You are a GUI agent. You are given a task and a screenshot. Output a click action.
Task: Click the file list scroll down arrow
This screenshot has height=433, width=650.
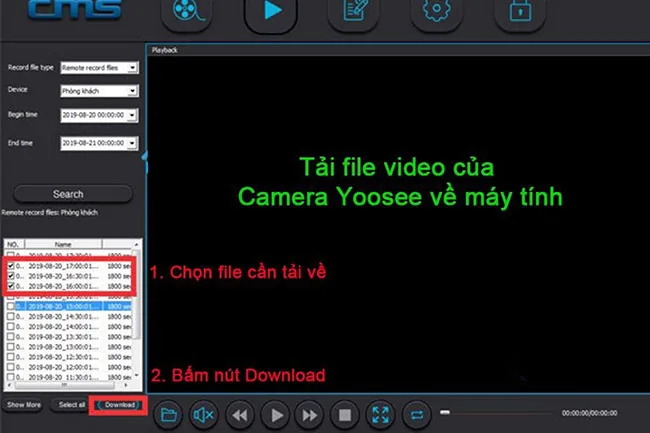click(136, 375)
